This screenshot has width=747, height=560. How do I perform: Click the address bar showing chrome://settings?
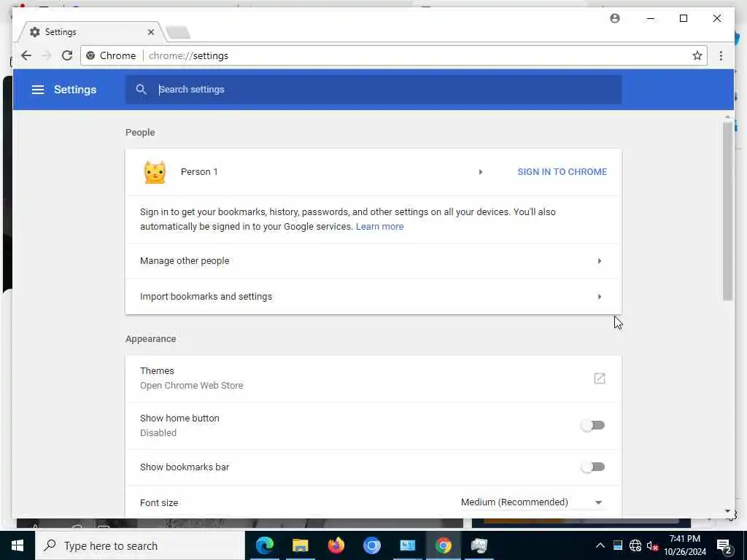point(393,55)
